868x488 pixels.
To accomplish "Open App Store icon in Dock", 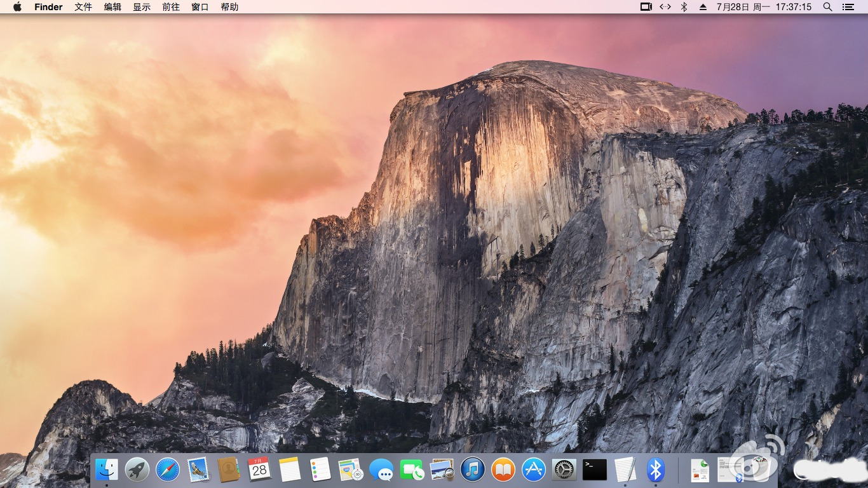I will pyautogui.click(x=534, y=470).
